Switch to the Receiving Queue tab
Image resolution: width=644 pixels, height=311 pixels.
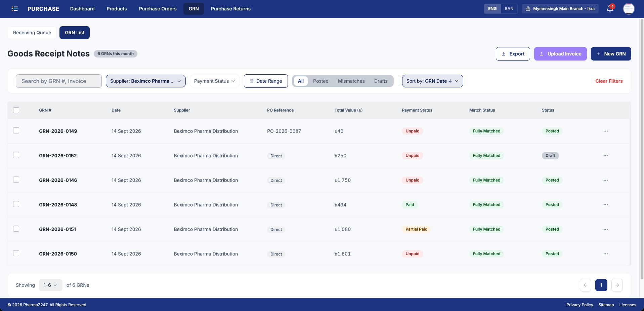pos(32,33)
